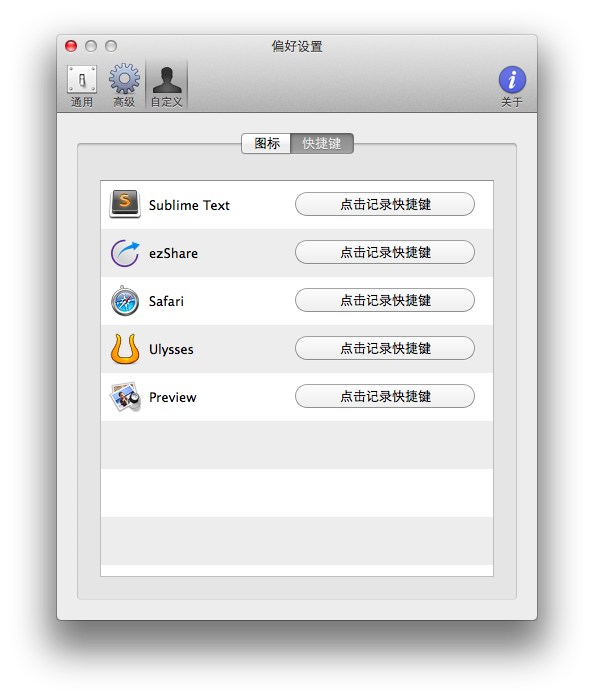Close the 偏好设置 window
This screenshot has width=594, height=699.
coord(71,46)
